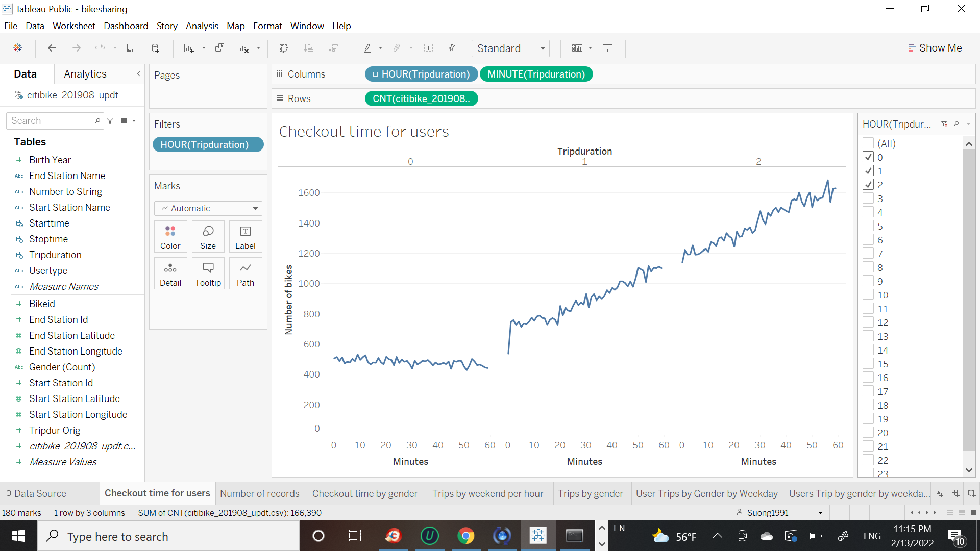Check the hour 3 filter checkbox
The height and width of the screenshot is (551, 980).
point(868,198)
